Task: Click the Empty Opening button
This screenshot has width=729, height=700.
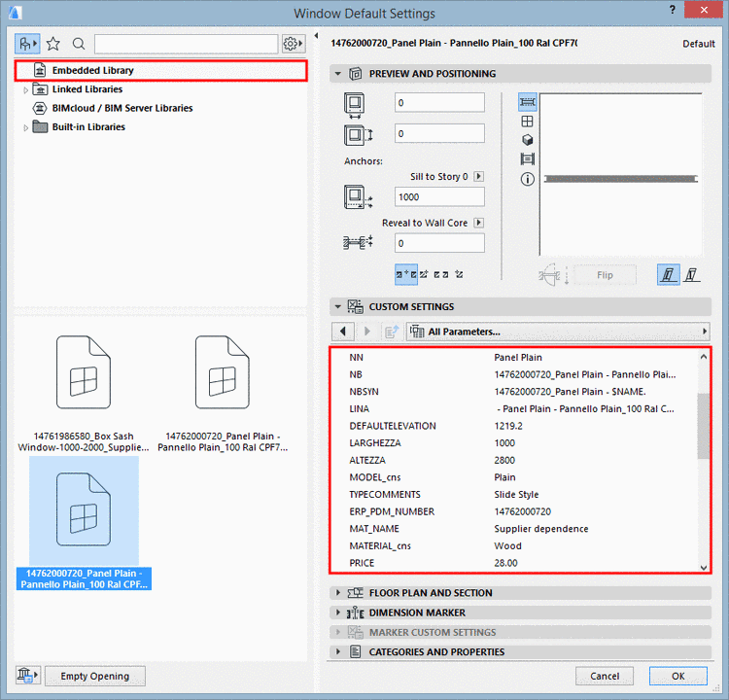Action: 95,676
